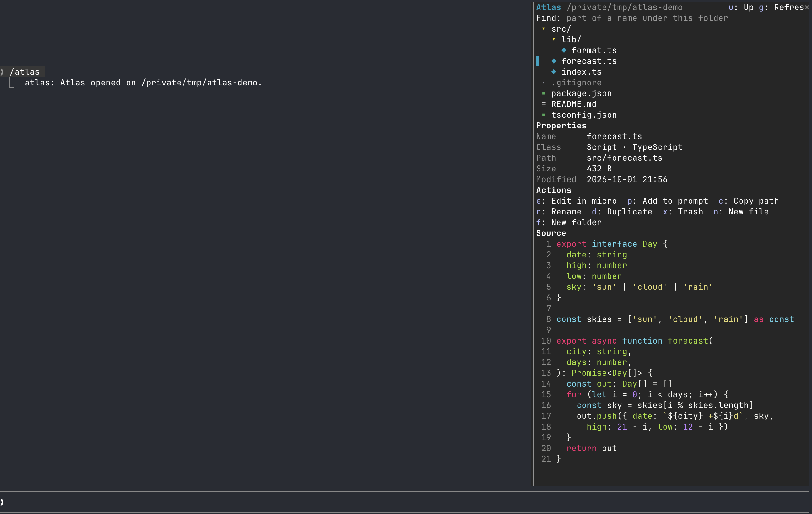Collapse the lib/ folder arrow
Image resolution: width=812 pixels, height=514 pixels.
(x=554, y=40)
